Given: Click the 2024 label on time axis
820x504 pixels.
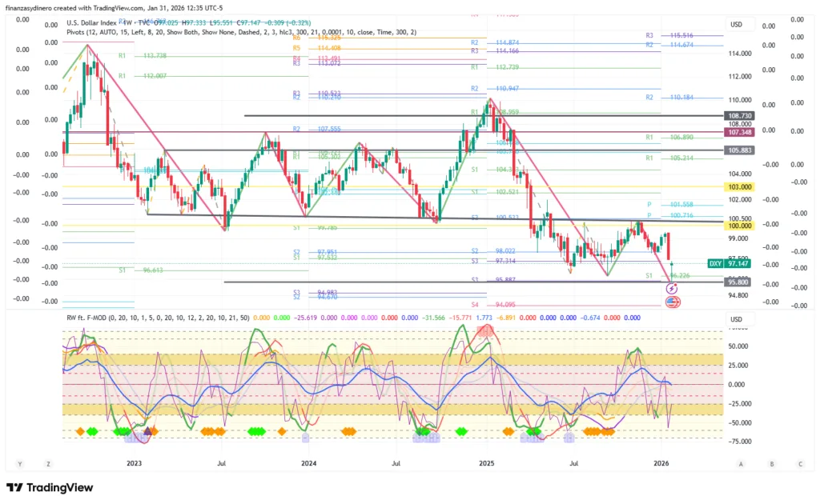Looking at the screenshot, I should pyautogui.click(x=309, y=463).
